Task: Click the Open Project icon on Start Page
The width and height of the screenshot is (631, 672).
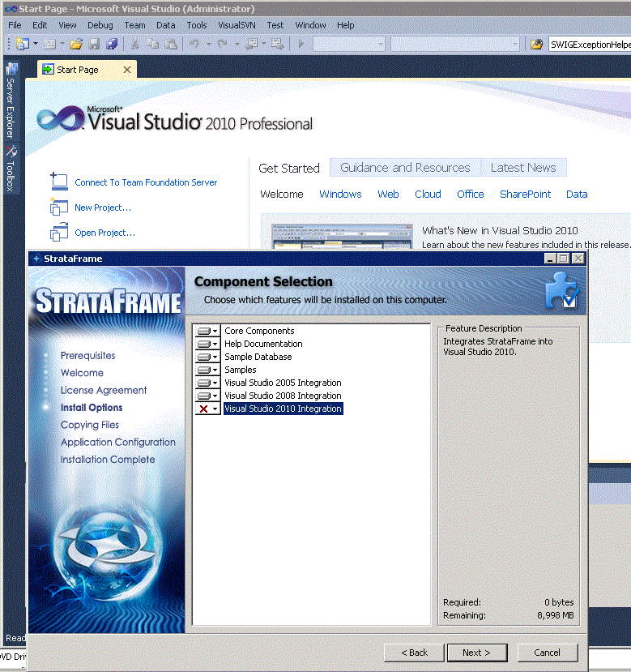Action: pyautogui.click(x=59, y=233)
